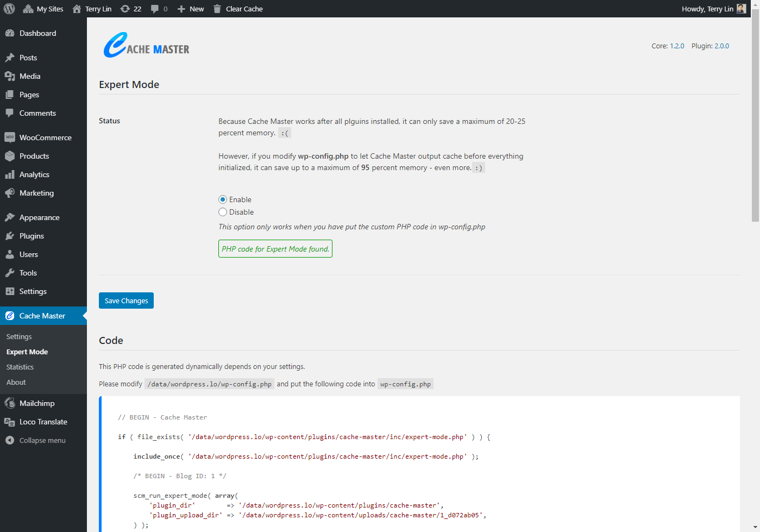The width and height of the screenshot is (760, 532).
Task: Click the home icon beside Terry Lin
Action: 77,9
